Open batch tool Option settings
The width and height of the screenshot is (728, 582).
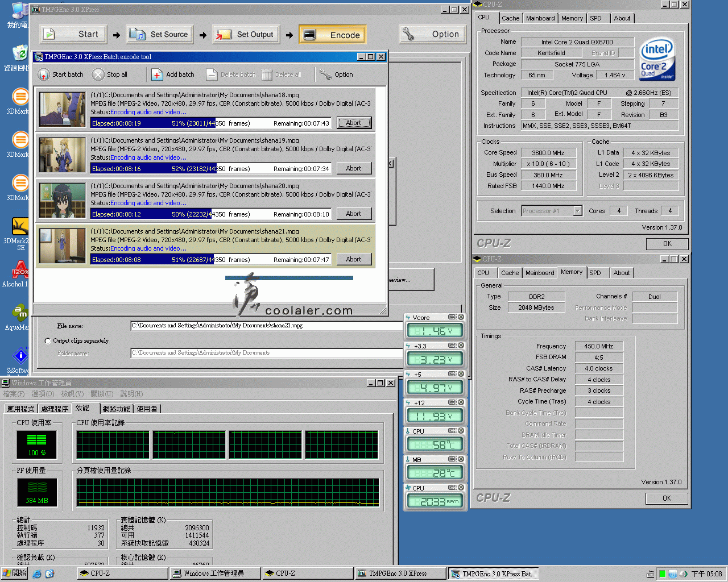click(x=336, y=74)
